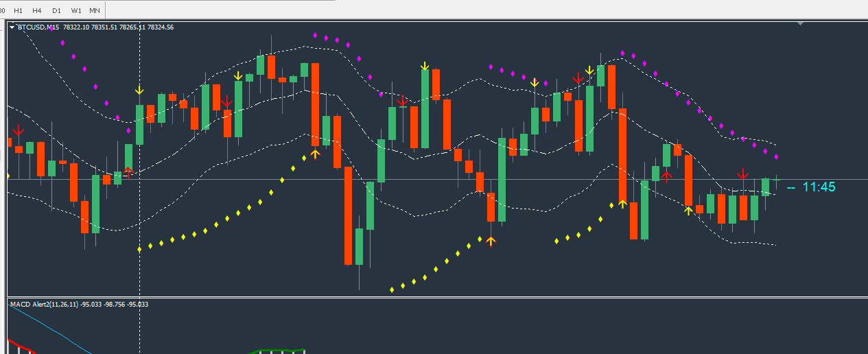Click the MACD Alert2(11,26,11) indicator label
This screenshot has width=868, height=354.
pos(44,304)
